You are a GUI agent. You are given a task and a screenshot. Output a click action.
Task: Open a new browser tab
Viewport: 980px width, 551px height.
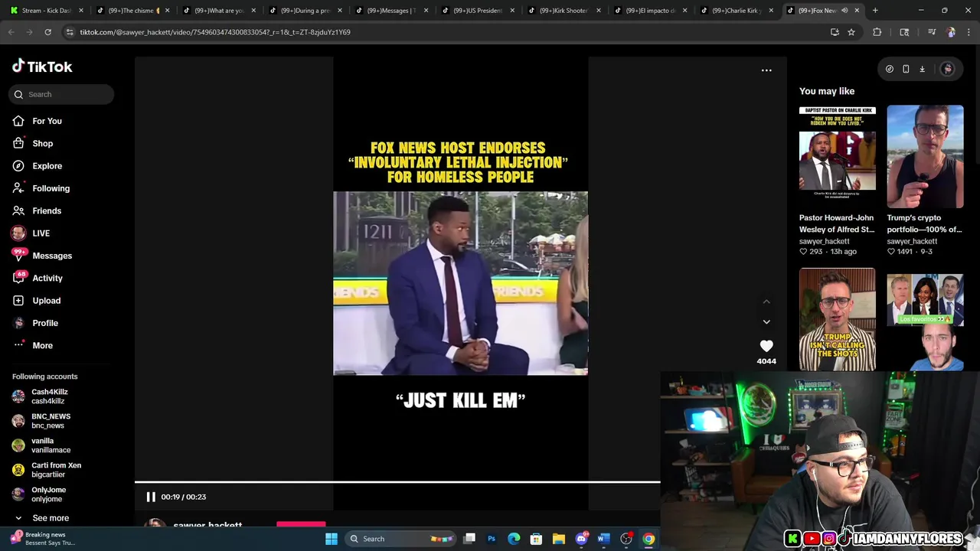tap(875, 11)
